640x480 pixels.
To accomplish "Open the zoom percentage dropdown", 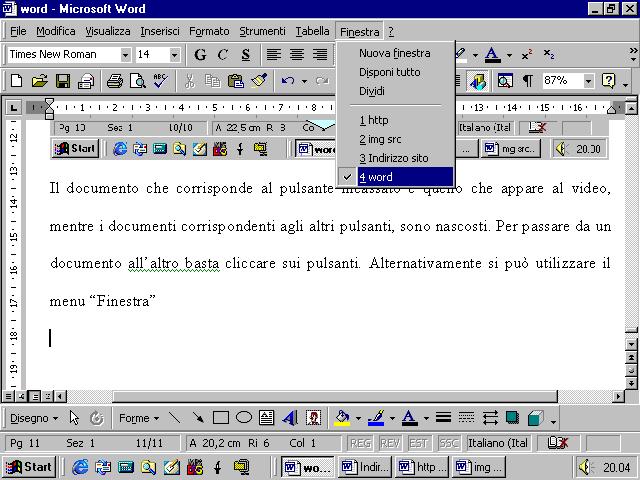I will click(588, 81).
